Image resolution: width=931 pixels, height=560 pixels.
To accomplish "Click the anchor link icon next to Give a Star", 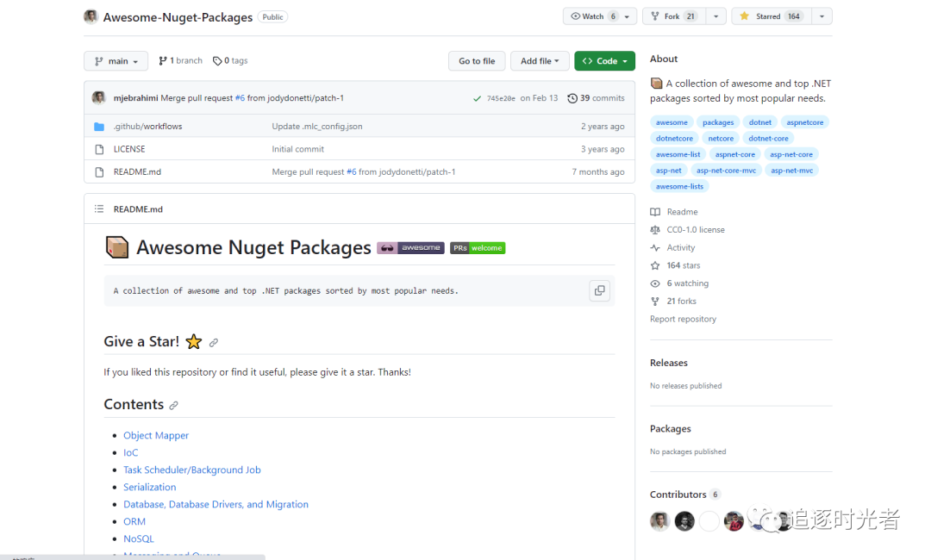I will pos(214,342).
